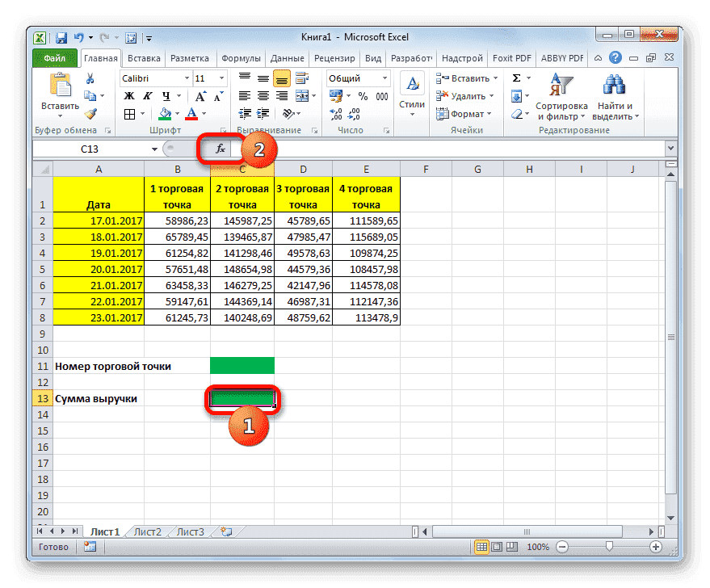The image size is (710, 588).
Task: Click the Increase Font Size icon
Action: click(200, 94)
